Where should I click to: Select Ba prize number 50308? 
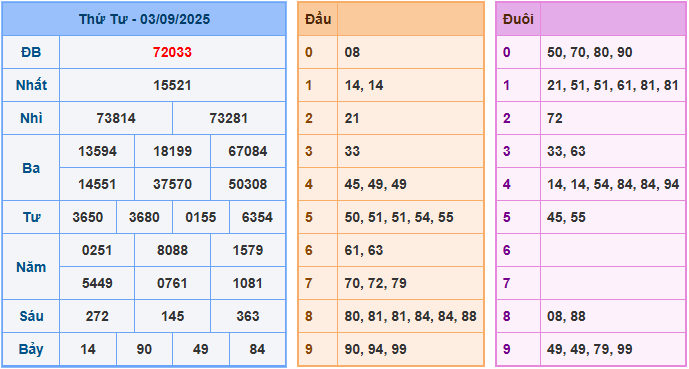(x=247, y=184)
